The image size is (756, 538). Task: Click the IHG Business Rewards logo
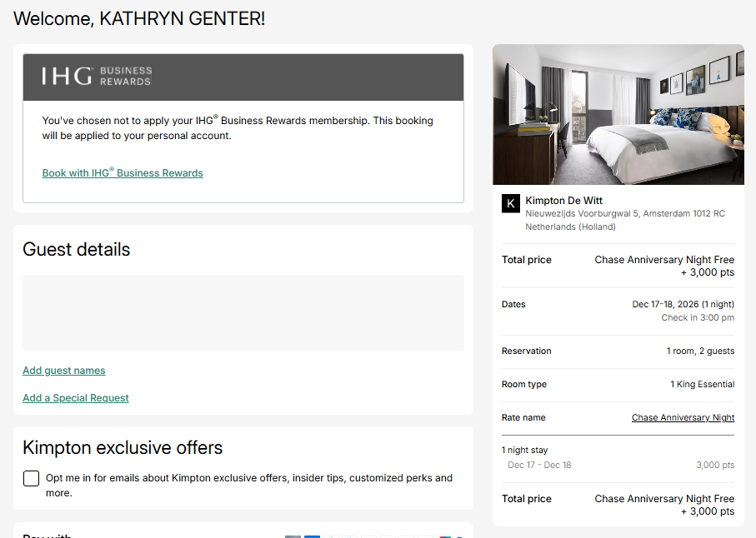coord(97,76)
